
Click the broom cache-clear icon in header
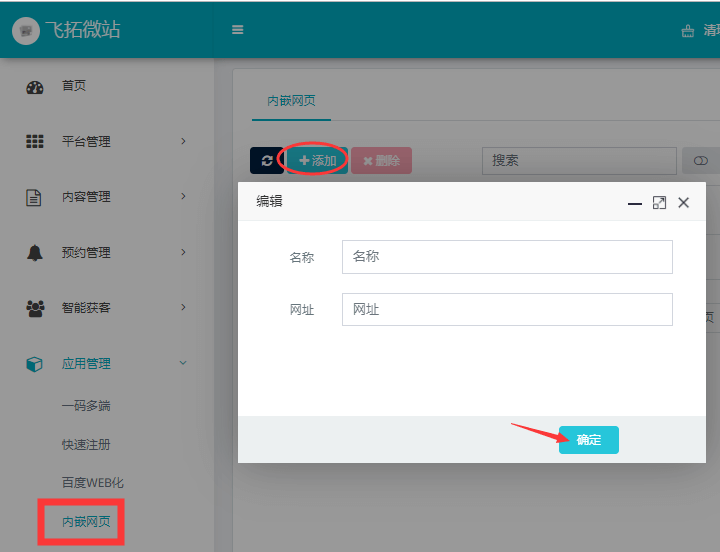tap(687, 31)
